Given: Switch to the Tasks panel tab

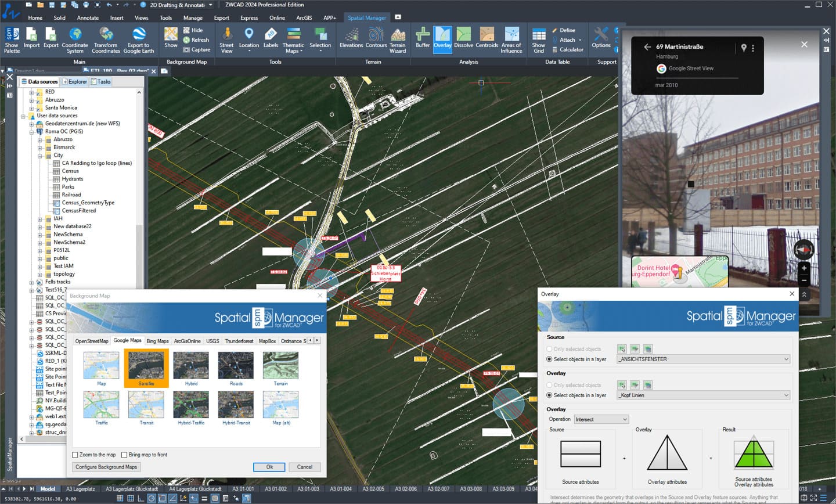Looking at the screenshot, I should (101, 82).
